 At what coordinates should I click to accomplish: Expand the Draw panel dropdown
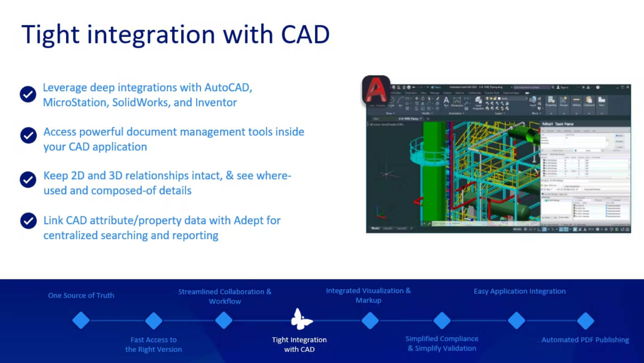click(390, 113)
